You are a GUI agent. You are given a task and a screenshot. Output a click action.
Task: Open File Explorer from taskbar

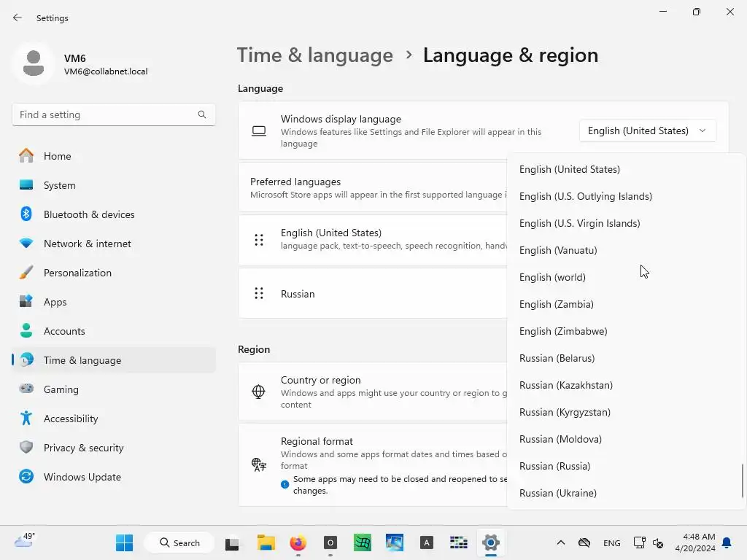[266, 542]
